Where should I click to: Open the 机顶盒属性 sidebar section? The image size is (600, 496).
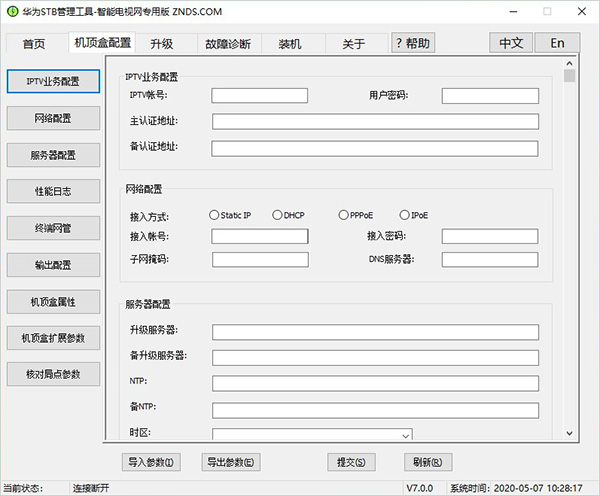[x=53, y=302]
